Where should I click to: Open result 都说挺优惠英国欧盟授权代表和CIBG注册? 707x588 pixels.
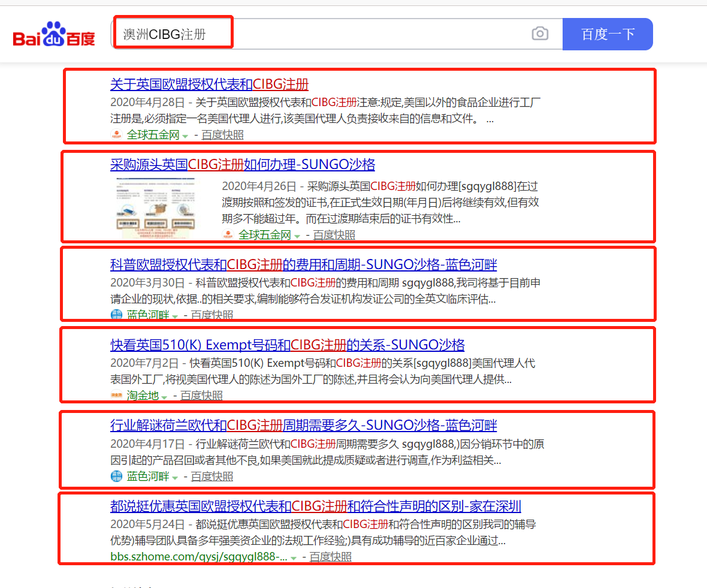click(315, 506)
